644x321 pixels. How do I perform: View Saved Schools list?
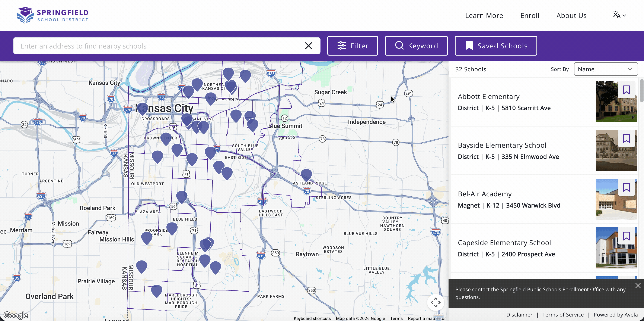pyautogui.click(x=496, y=46)
